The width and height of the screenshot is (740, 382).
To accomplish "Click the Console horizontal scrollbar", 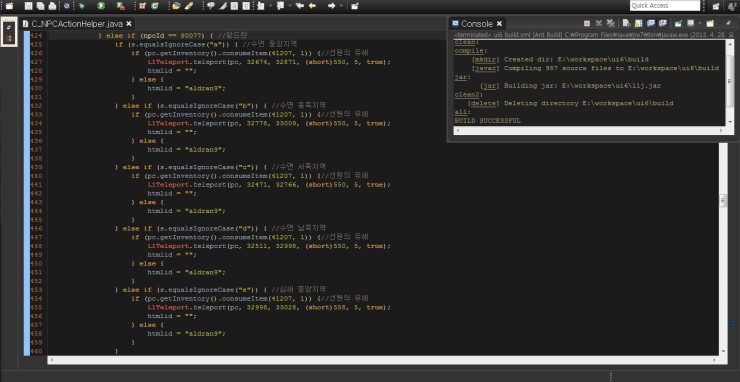I will point(589,130).
